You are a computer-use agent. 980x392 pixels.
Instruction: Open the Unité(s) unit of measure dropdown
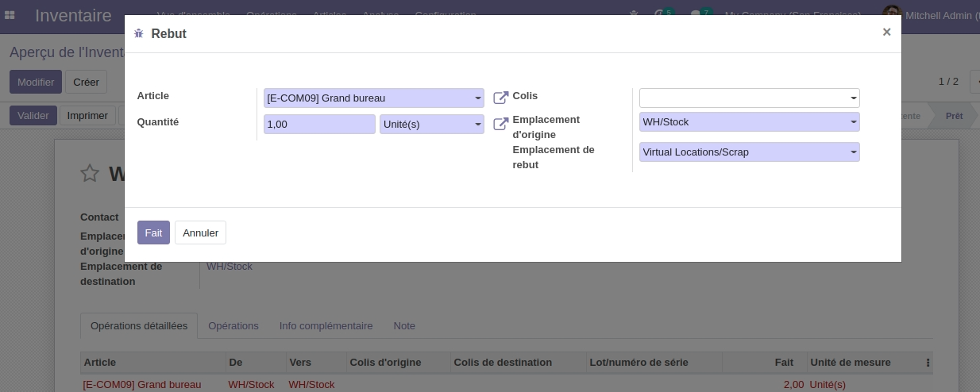477,125
